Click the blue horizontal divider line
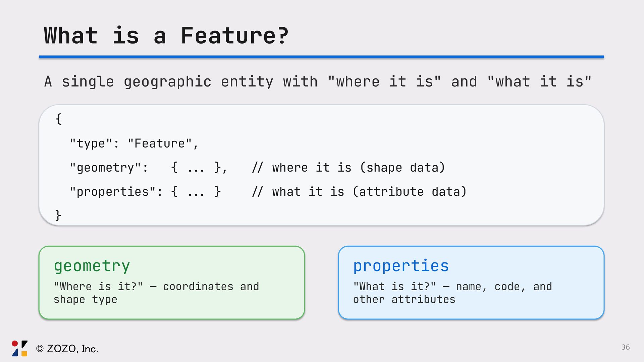 click(x=321, y=57)
